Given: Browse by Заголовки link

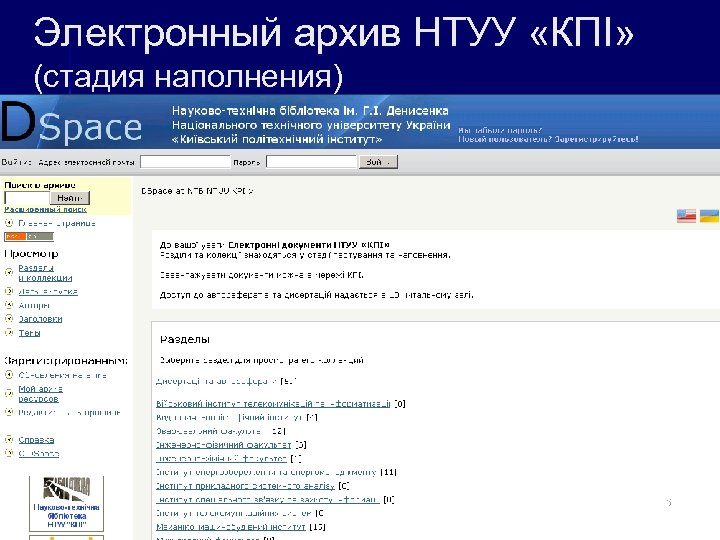Looking at the screenshot, I should click(x=40, y=319).
